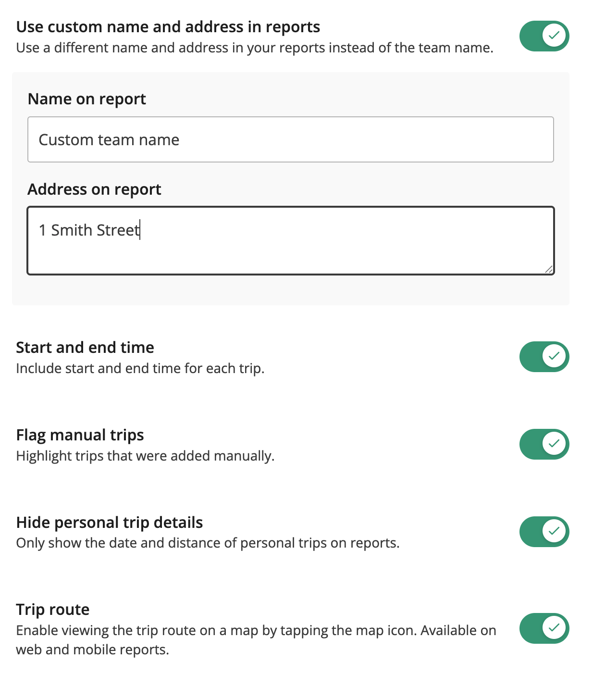Click the 'Flag manual trips' section title

coord(80,435)
